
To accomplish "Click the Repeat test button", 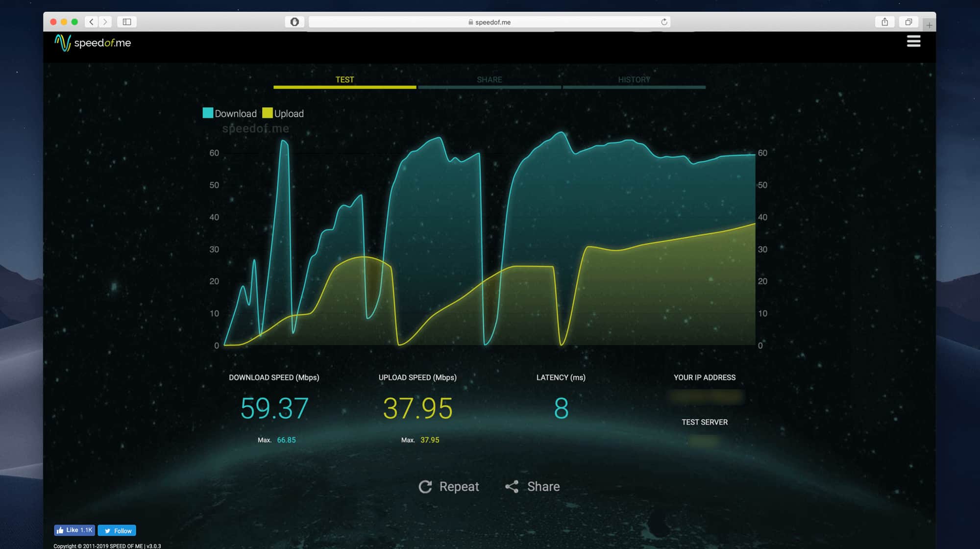I will click(x=449, y=486).
